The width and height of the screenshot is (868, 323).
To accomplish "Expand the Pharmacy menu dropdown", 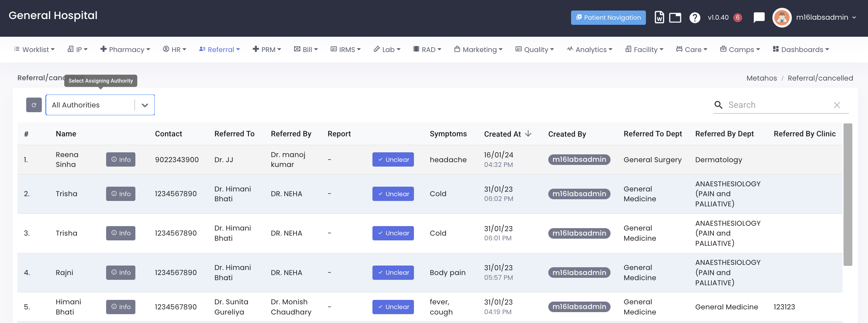I will click(125, 50).
